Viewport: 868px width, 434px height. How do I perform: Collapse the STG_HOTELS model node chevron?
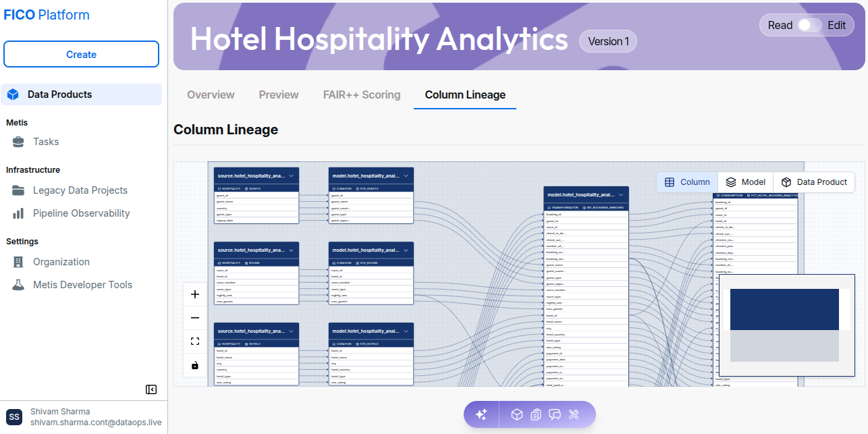coord(406,331)
